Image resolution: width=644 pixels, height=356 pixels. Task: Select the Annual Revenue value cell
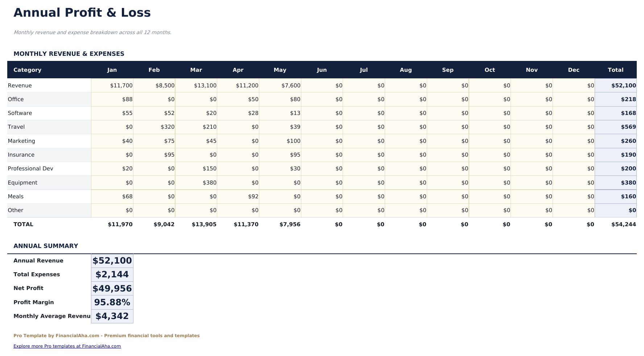[x=112, y=260]
